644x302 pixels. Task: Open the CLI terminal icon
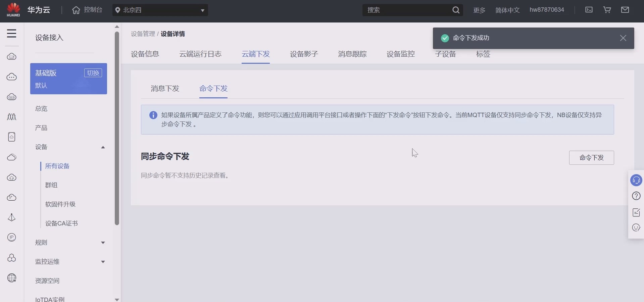(x=589, y=10)
